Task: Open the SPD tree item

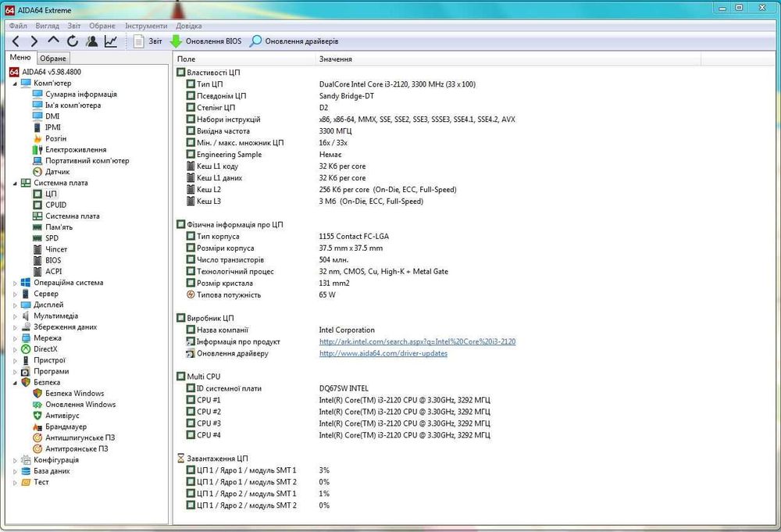Action: [x=52, y=238]
